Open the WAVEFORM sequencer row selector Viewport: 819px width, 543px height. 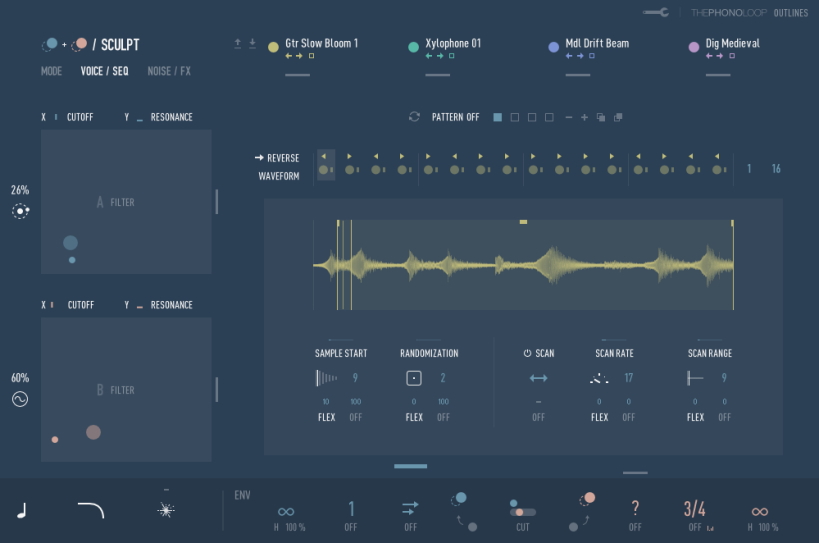click(279, 176)
